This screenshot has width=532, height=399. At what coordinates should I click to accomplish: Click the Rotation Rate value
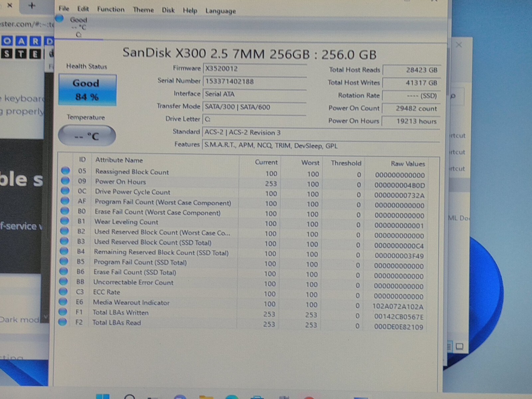click(x=411, y=96)
